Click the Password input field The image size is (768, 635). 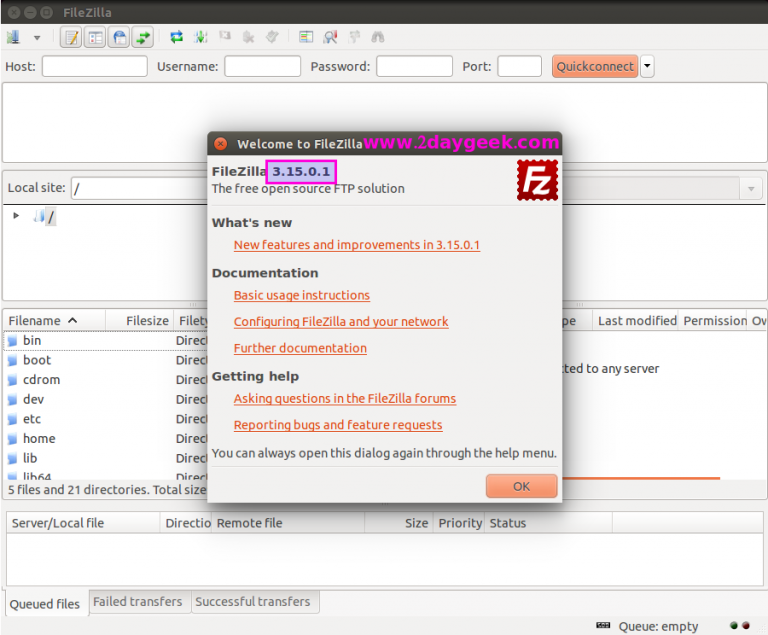click(414, 66)
